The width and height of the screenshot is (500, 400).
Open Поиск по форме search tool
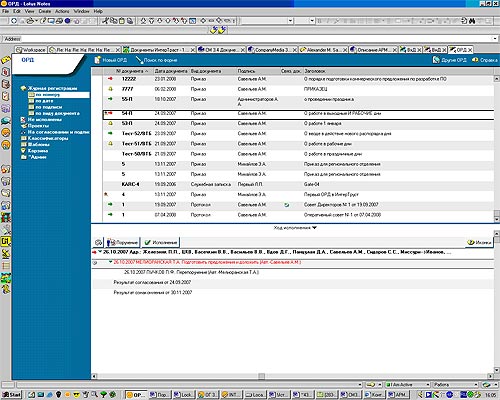coord(139,60)
